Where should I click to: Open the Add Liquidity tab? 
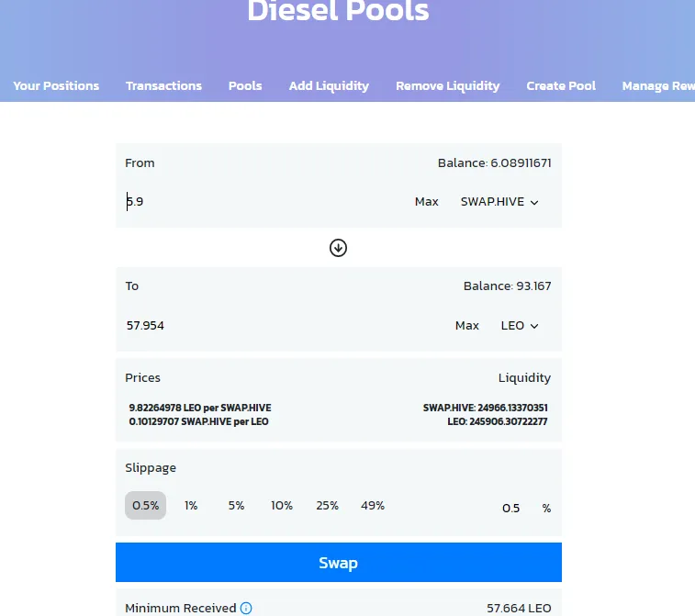[329, 86]
